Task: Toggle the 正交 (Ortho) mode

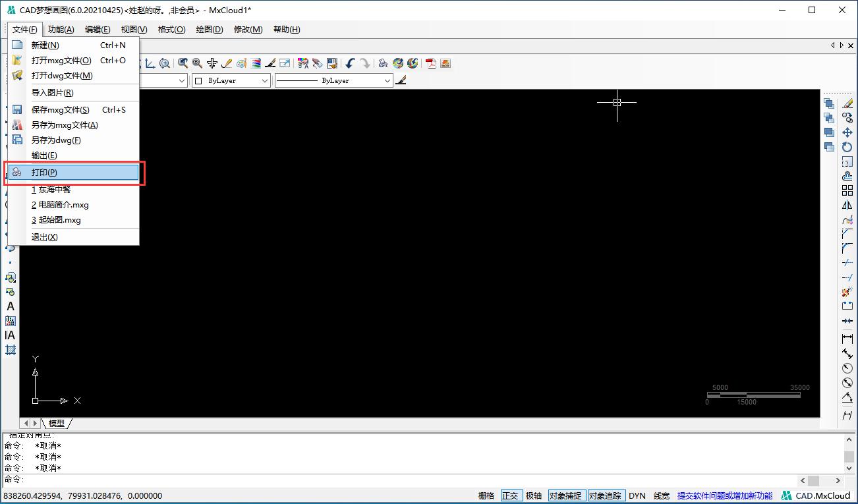Action: [510, 495]
